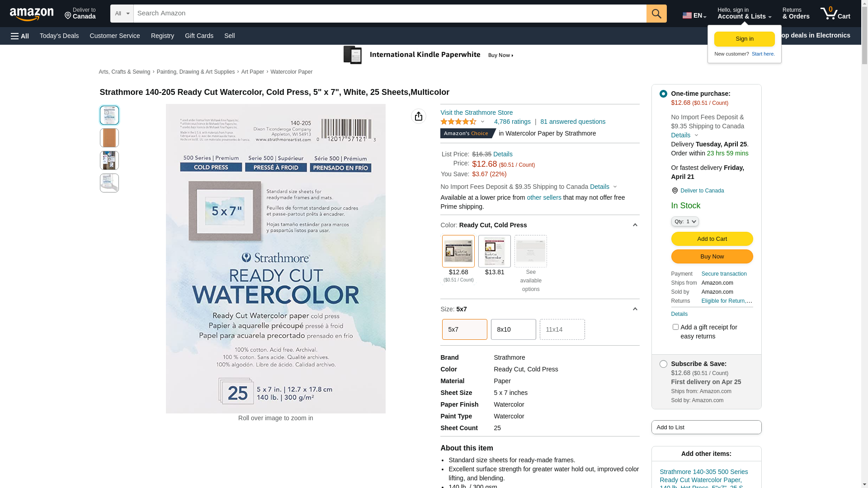
Task: Click the Add to Cart button
Action: tap(712, 239)
